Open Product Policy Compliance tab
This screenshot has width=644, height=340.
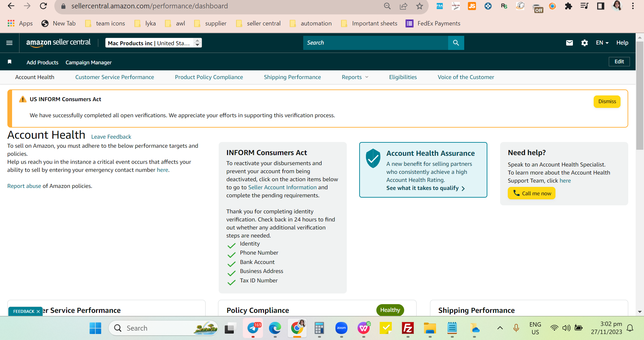(x=209, y=77)
